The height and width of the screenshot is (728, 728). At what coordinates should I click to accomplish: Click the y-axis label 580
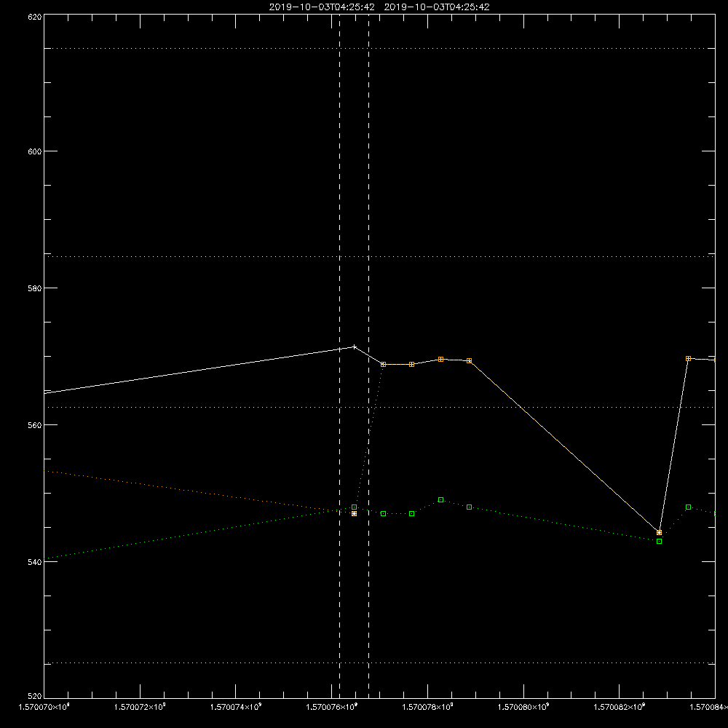[x=35, y=288]
